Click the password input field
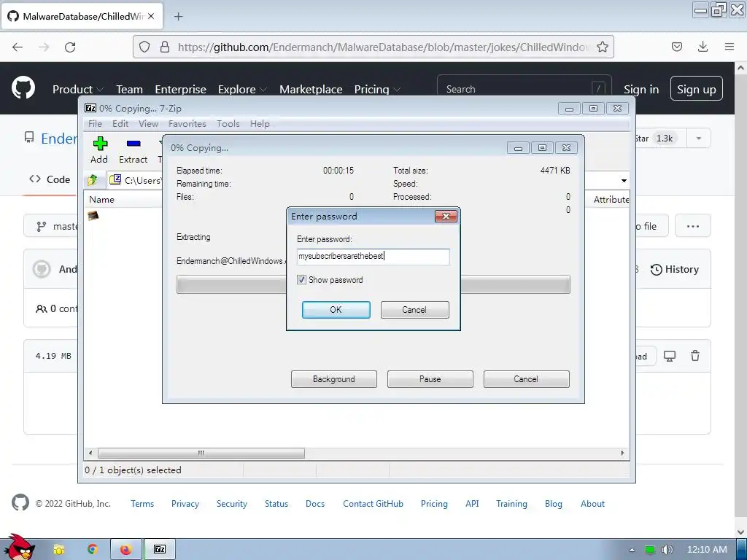 click(x=373, y=256)
